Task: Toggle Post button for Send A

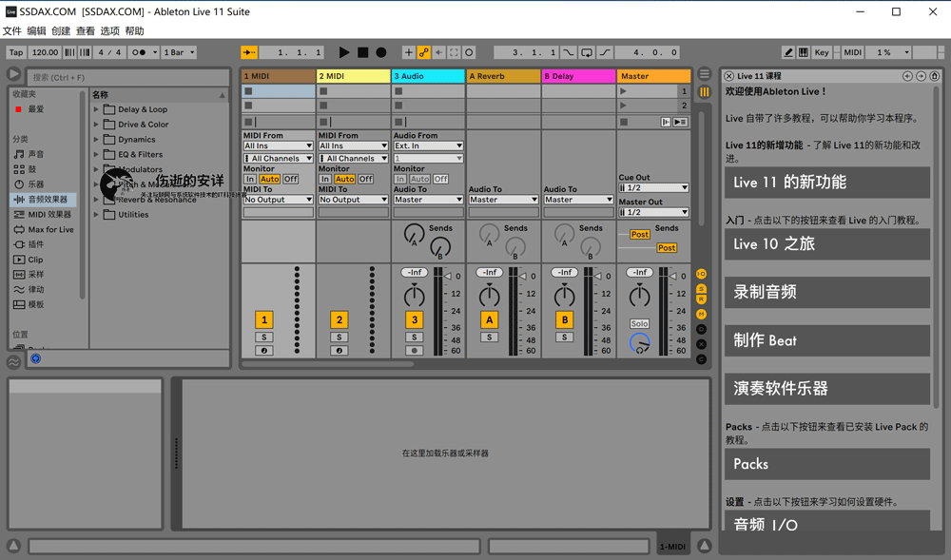Action: click(x=640, y=235)
